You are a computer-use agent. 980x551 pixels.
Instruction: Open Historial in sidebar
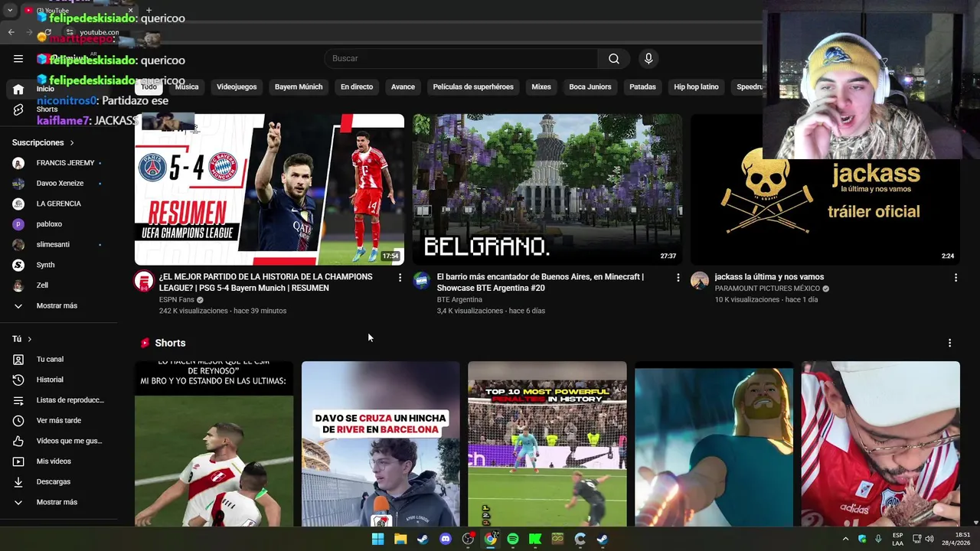tap(58, 380)
